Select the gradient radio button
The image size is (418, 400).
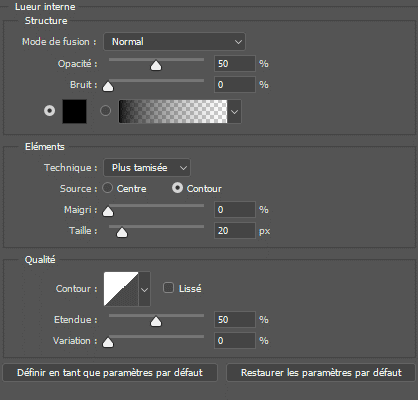tap(106, 111)
